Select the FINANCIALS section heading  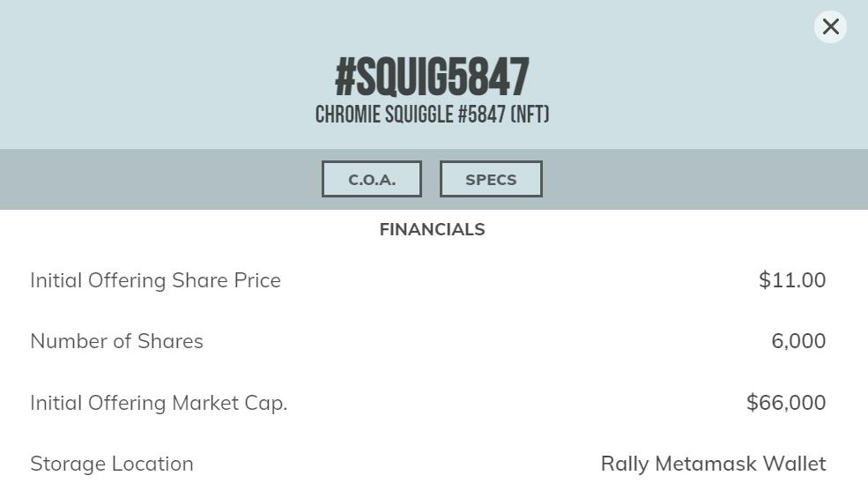pos(432,229)
